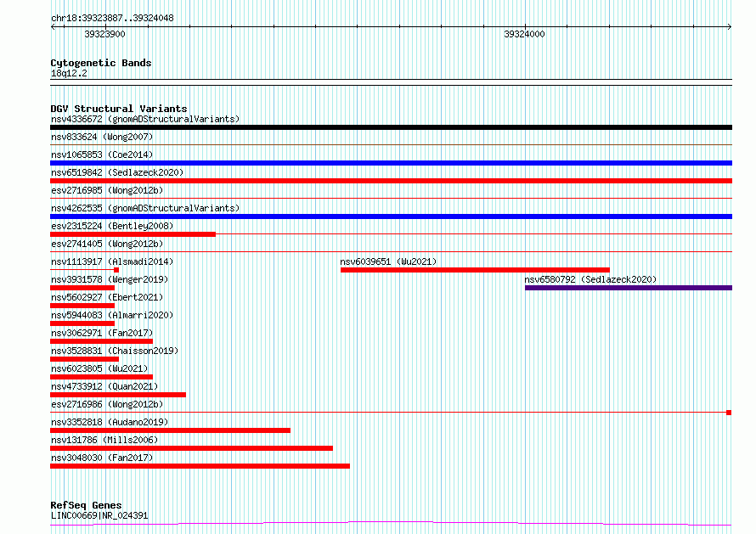Image resolution: width=756 pixels, height=534 pixels.
Task: Select the purple nsv6580792 variant bar
Action: coord(629,288)
